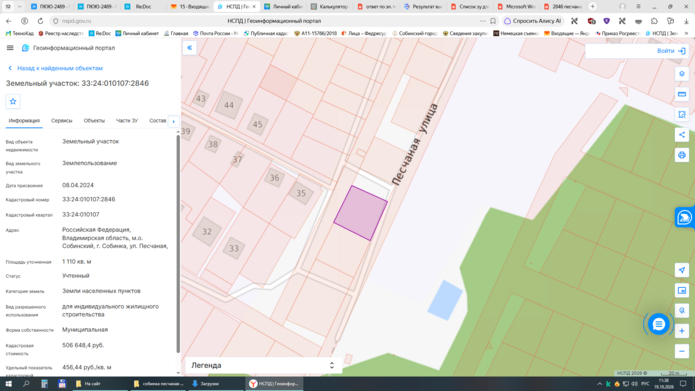
Task: Collapse the side panel with double arrow
Action: 190,48
